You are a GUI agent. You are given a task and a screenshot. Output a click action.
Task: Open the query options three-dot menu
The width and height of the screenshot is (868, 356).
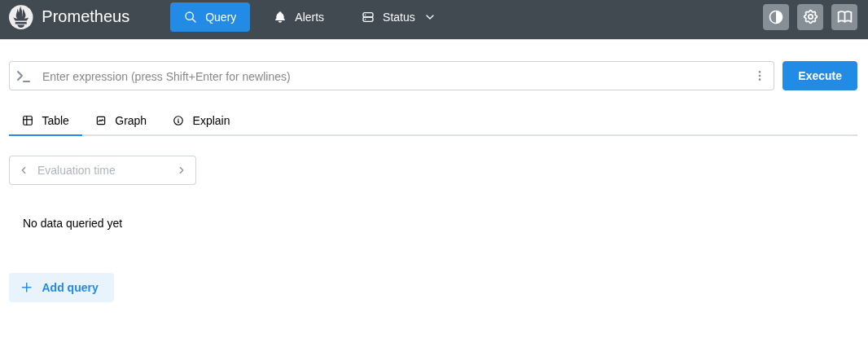click(x=760, y=76)
